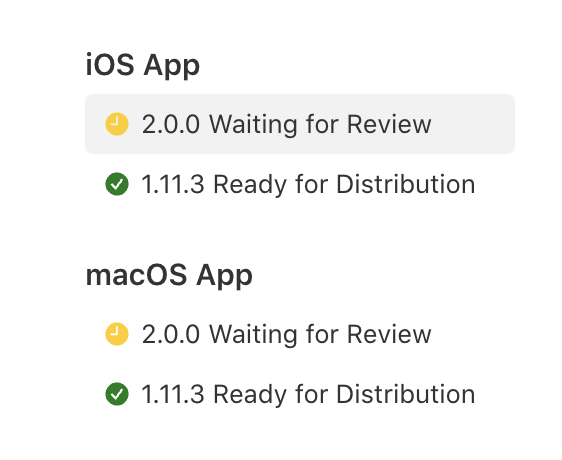Click the iOS App section heading
Image resolution: width=562 pixels, height=460 pixels.
coord(143,66)
